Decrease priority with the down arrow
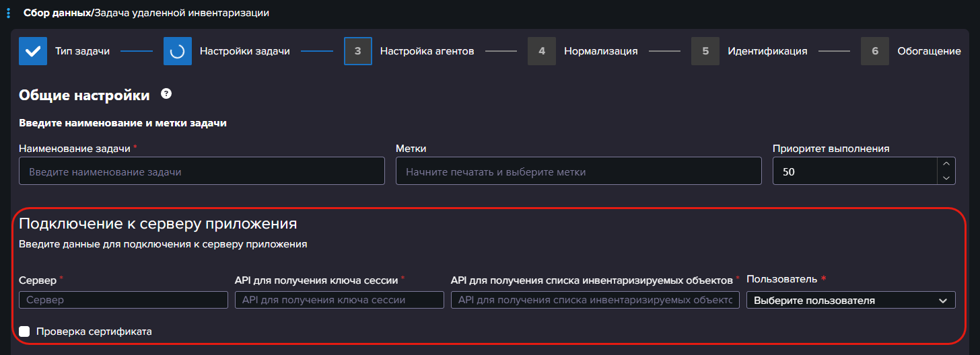This screenshot has width=980, height=355. pos(946,178)
